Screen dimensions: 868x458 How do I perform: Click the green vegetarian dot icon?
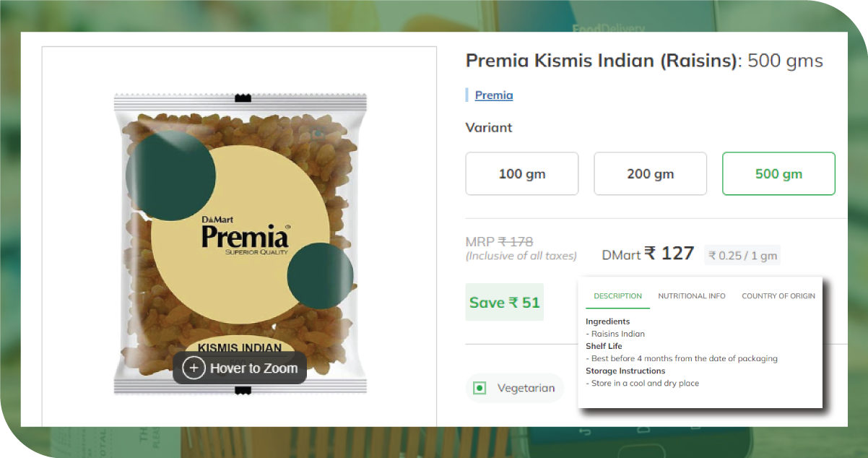pos(479,388)
